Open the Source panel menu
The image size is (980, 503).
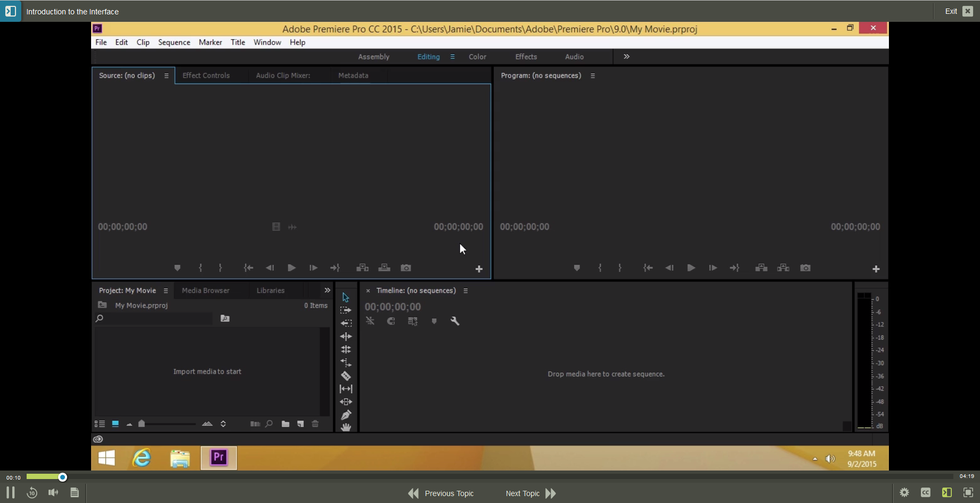coord(167,76)
